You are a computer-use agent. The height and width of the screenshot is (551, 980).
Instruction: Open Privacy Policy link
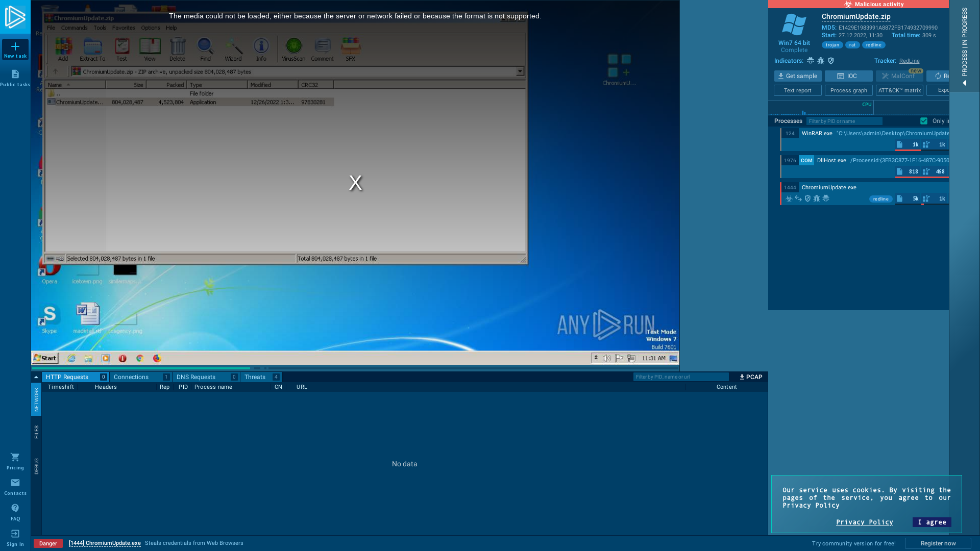865,522
